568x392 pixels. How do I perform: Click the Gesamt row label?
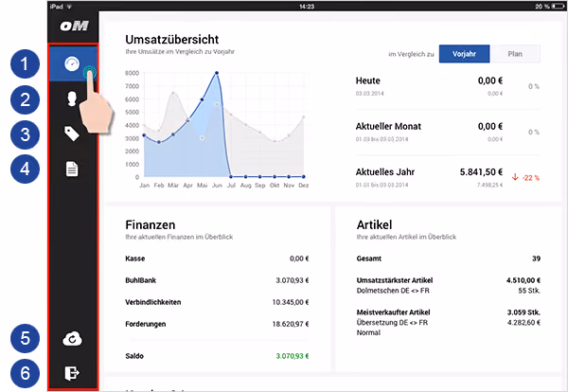tap(369, 258)
